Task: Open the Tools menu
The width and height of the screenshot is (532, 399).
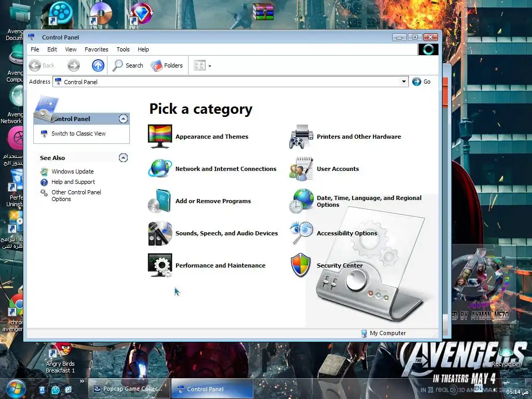Action: pos(123,49)
